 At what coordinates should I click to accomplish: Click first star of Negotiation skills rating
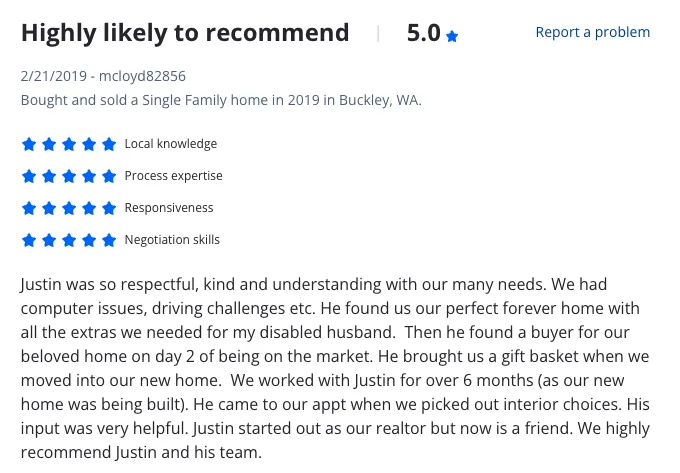[29, 240]
